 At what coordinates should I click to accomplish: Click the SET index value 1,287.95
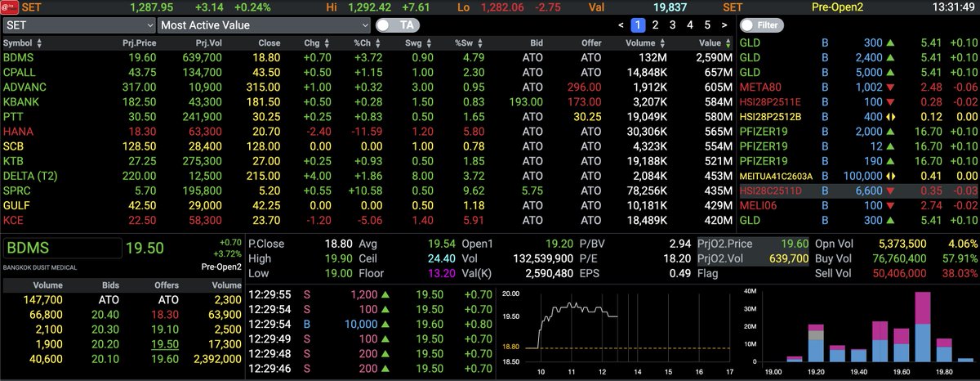[154, 7]
